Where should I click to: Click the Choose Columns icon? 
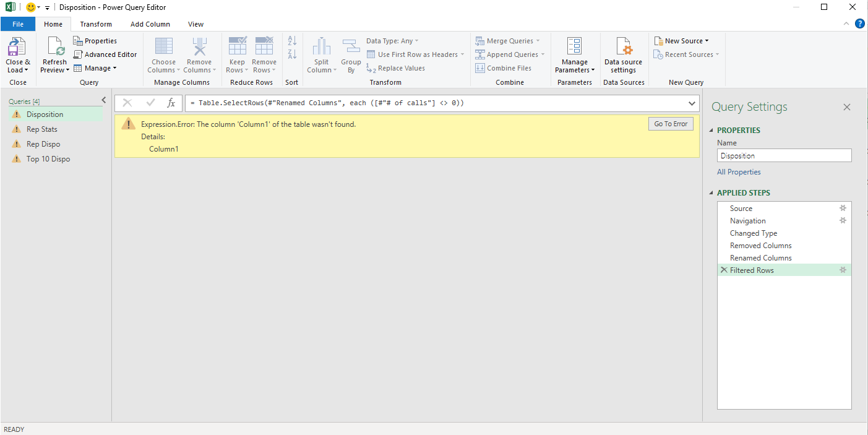(164, 47)
